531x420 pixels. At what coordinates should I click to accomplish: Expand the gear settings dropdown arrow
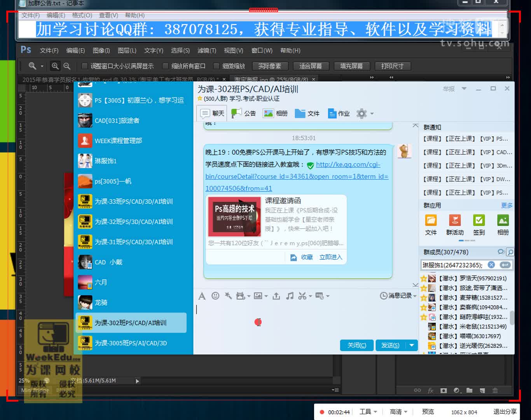tap(372, 114)
